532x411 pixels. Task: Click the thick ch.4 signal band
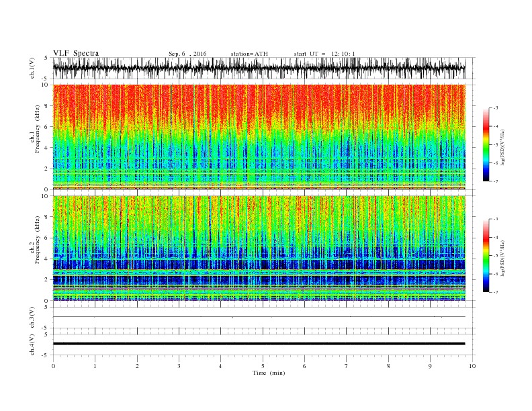point(259,344)
